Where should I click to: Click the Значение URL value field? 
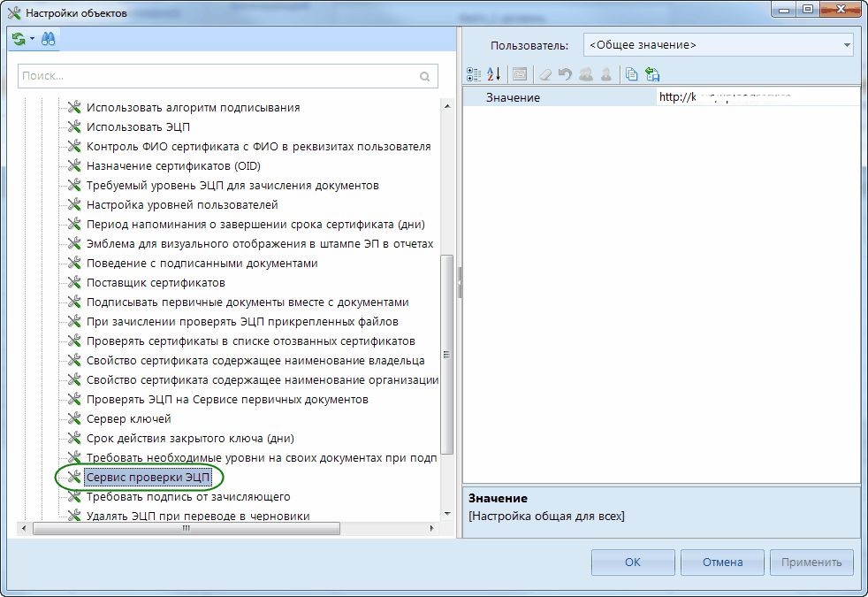(756, 97)
